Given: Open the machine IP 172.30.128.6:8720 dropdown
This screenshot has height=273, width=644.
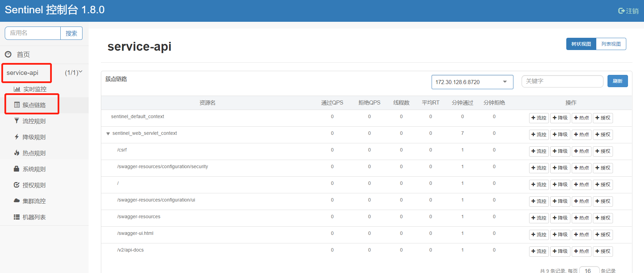Looking at the screenshot, I should [472, 82].
